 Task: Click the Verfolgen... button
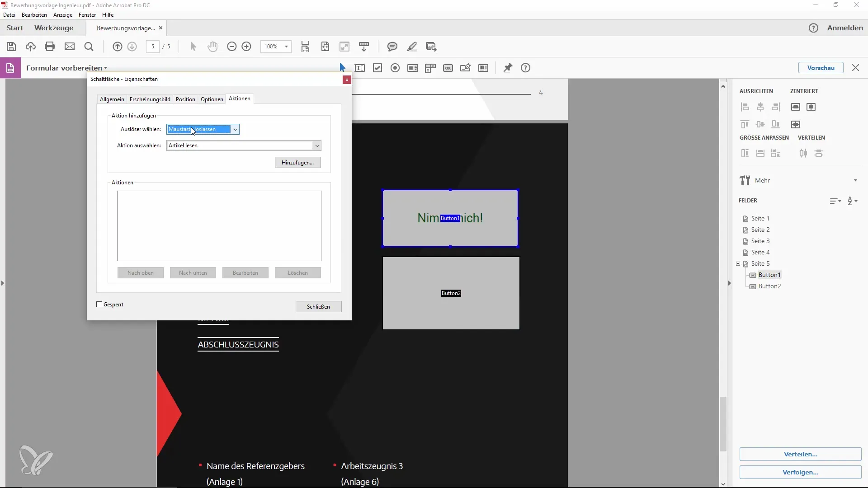(x=801, y=473)
